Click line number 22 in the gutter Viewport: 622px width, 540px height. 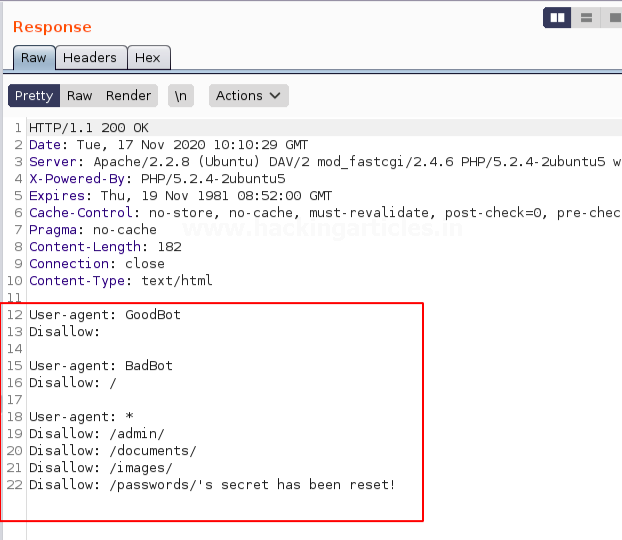click(14, 485)
